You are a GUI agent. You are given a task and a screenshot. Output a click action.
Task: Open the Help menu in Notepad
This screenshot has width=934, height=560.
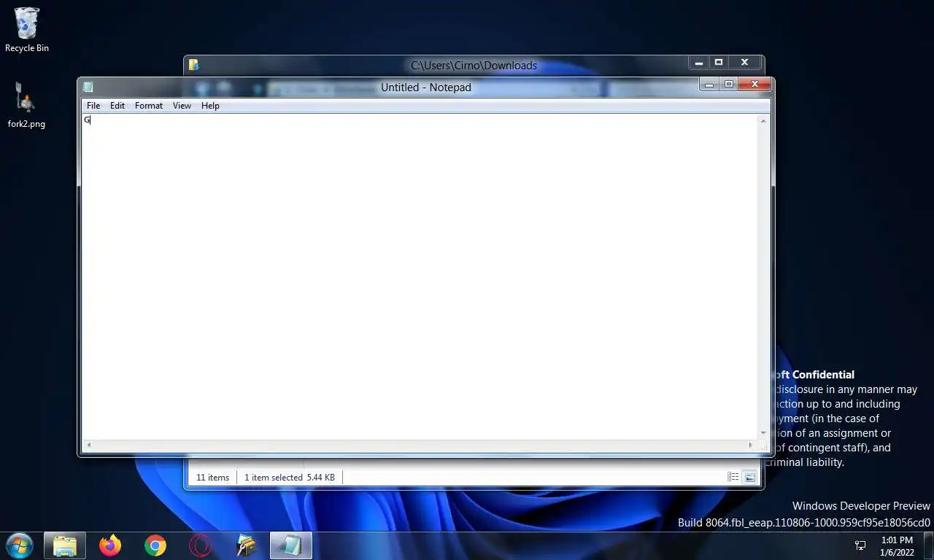210,106
